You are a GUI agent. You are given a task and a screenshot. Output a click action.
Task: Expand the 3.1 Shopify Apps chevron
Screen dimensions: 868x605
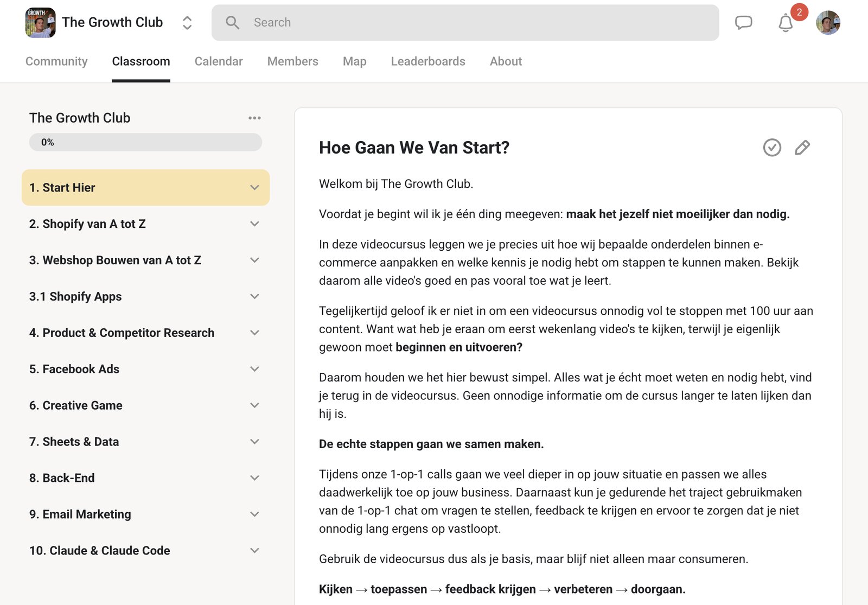pos(254,297)
